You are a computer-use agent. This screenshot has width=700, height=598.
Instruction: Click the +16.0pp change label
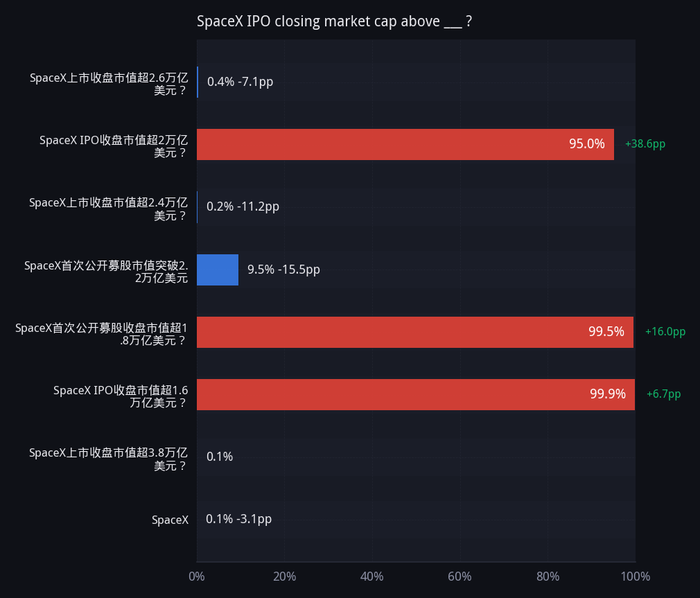[665, 332]
